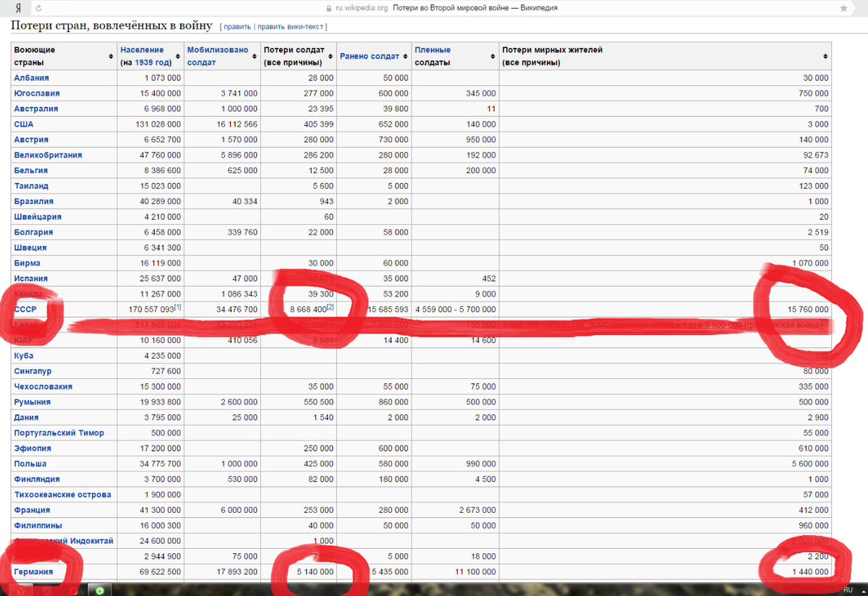Screen dimensions: 868x596
Task: Open the 'Тихоокеанские острова' link
Action: 62,495
